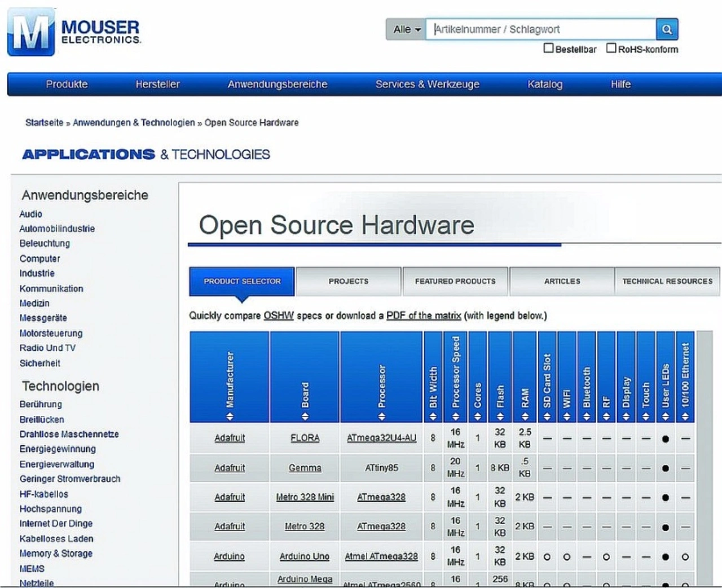Open the Alle category dropdown
This screenshot has height=588, width=722.
pyautogui.click(x=406, y=29)
